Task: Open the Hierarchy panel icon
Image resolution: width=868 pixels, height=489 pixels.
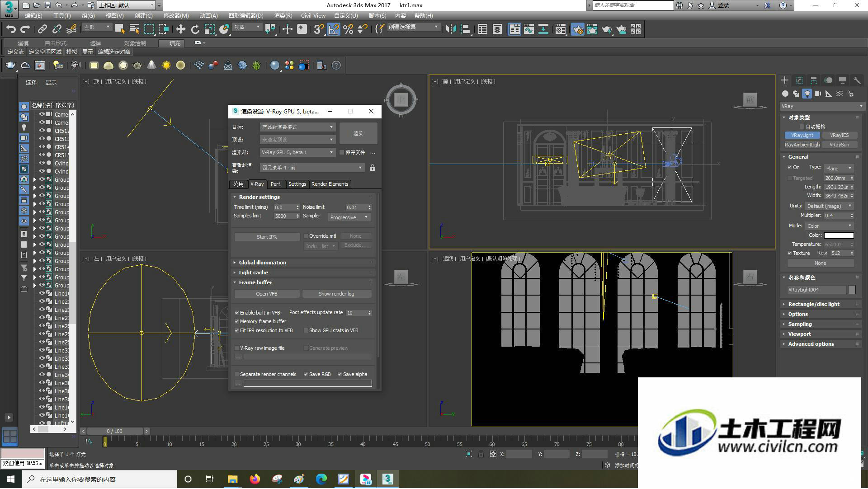Action: point(814,80)
